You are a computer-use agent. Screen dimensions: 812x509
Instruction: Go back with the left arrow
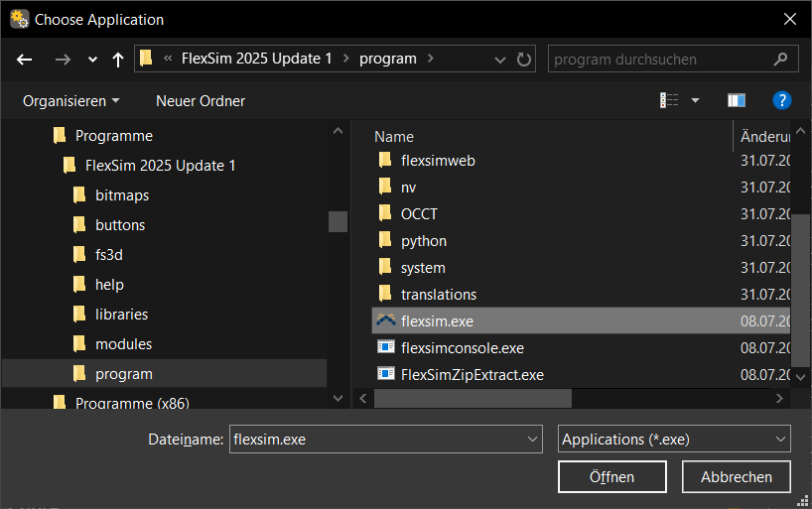25,60
